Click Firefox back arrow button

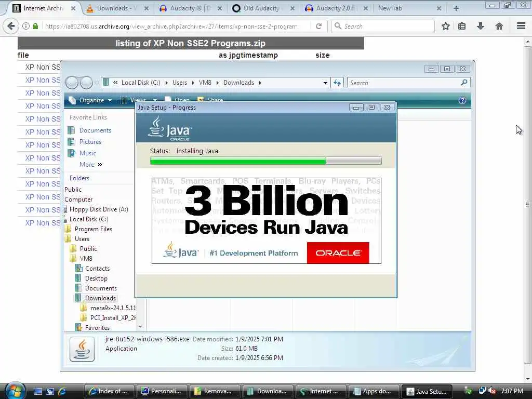click(x=11, y=26)
